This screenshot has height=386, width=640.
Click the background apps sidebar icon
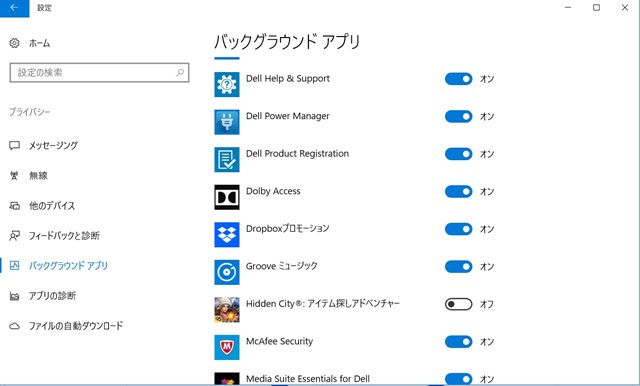[14, 266]
